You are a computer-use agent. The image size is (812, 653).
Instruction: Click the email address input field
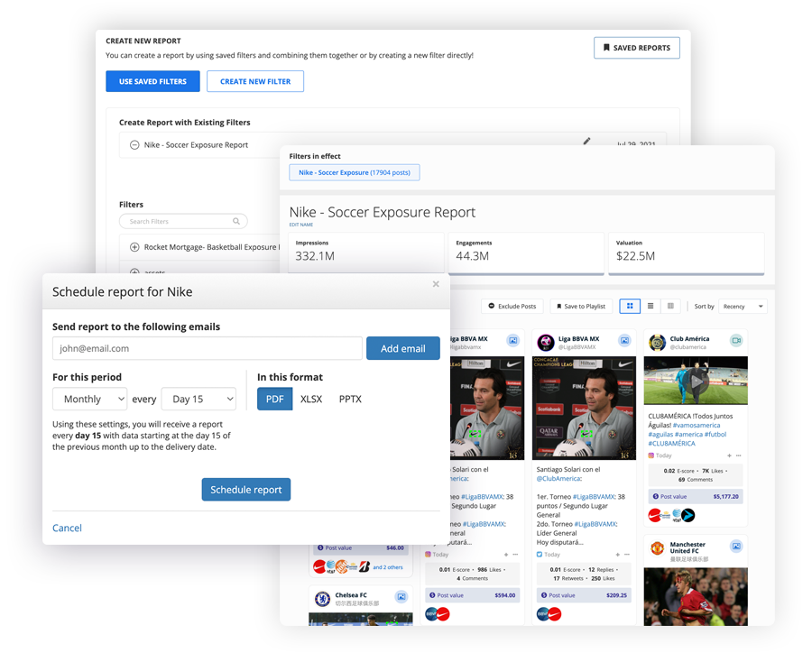[x=208, y=348]
